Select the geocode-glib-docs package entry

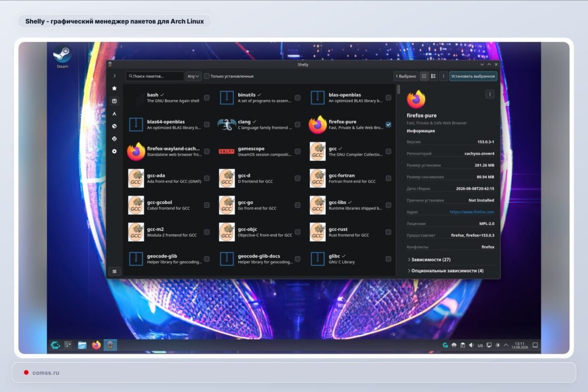coord(260,259)
